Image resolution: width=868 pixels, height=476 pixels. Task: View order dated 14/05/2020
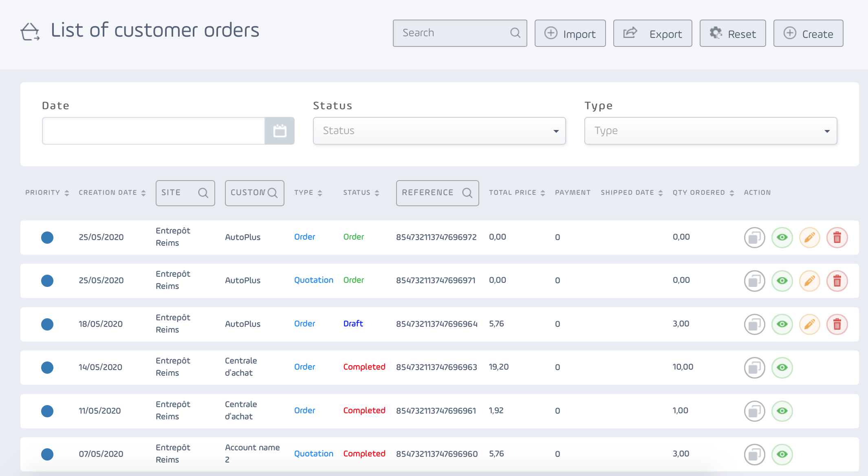pos(782,368)
